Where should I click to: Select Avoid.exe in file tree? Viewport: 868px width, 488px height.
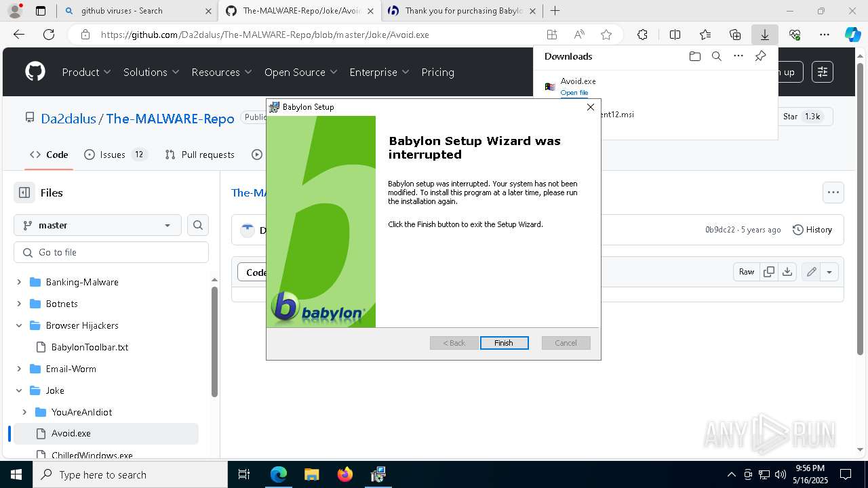(x=71, y=433)
